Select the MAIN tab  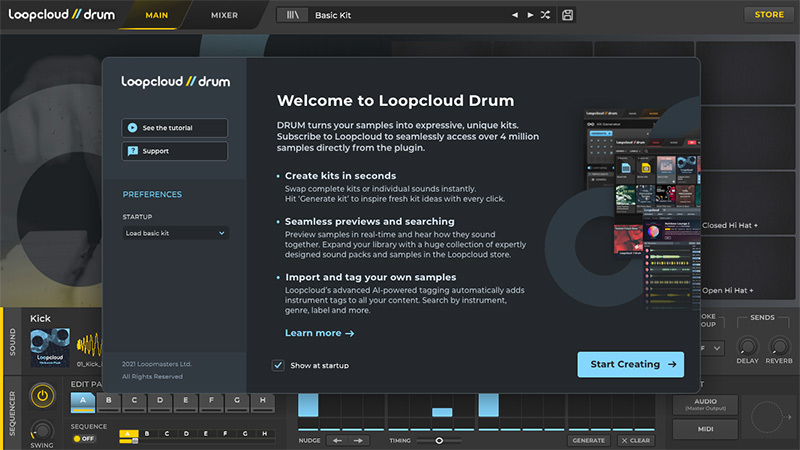[156, 15]
